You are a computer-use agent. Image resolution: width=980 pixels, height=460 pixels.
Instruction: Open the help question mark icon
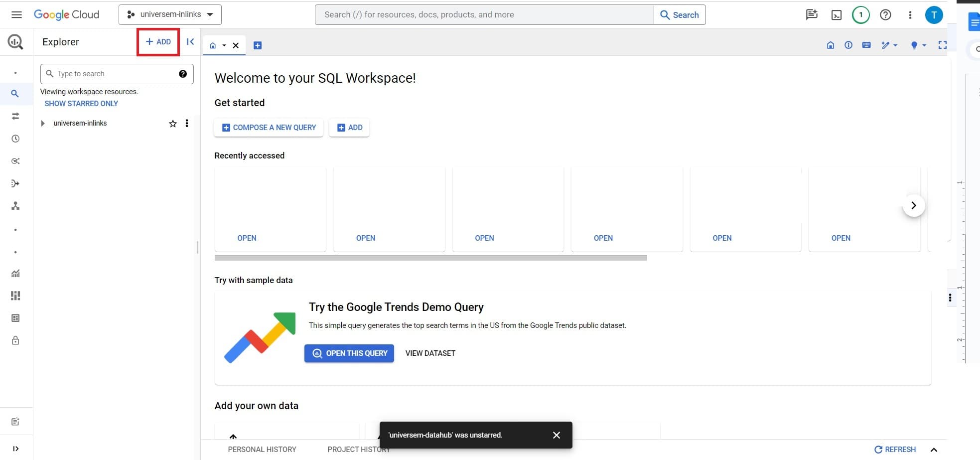[x=885, y=15]
